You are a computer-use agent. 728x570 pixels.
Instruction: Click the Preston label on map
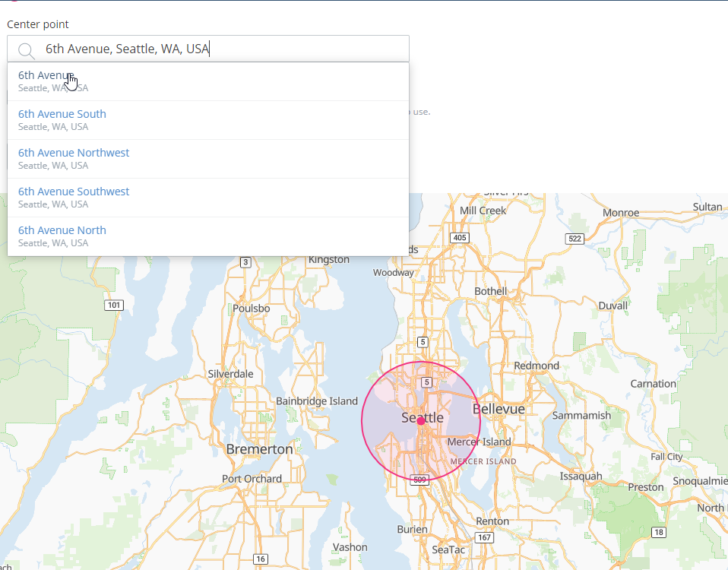coord(646,487)
